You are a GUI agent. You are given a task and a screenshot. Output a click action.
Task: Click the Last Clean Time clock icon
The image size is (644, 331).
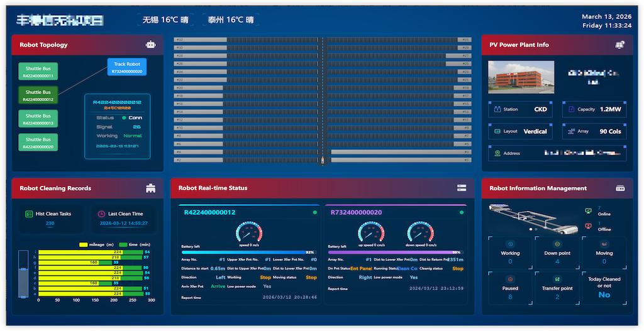[x=101, y=214]
